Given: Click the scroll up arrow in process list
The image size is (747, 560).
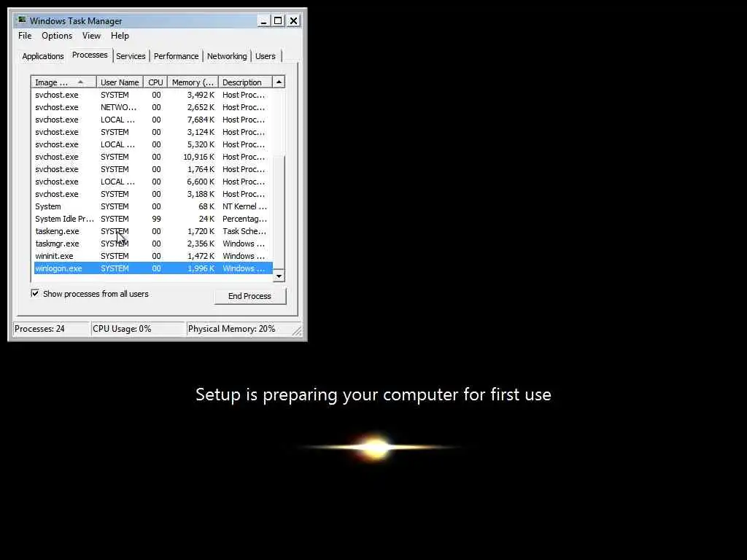Looking at the screenshot, I should coord(279,82).
